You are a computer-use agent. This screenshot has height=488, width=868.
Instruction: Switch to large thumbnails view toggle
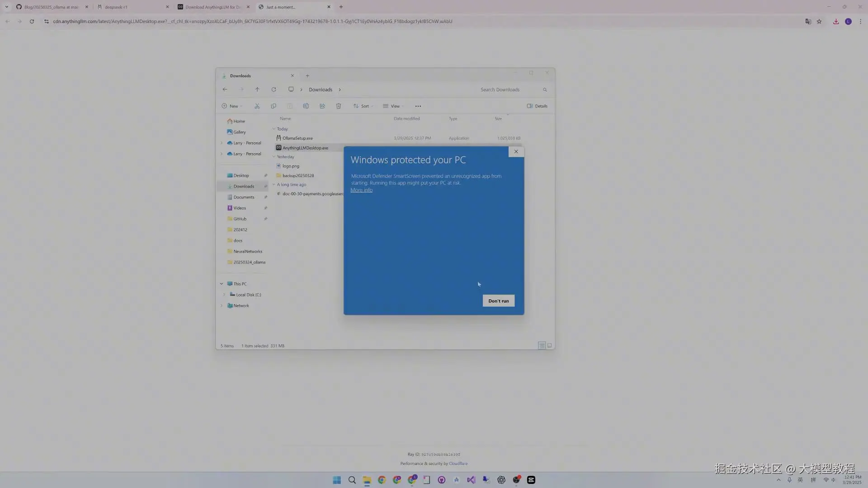coord(549,346)
